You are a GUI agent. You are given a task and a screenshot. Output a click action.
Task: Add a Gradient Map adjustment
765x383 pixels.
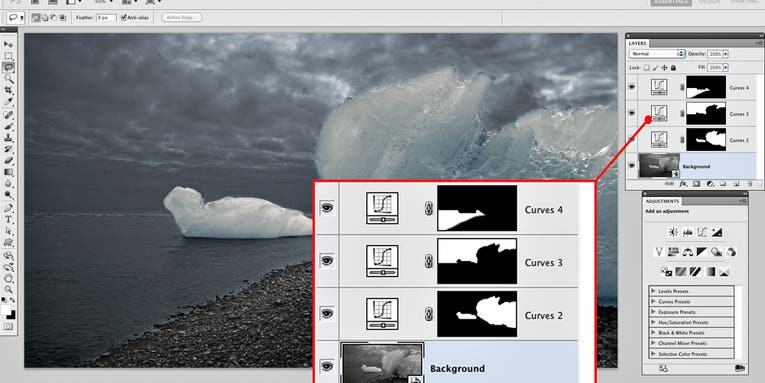coord(710,272)
